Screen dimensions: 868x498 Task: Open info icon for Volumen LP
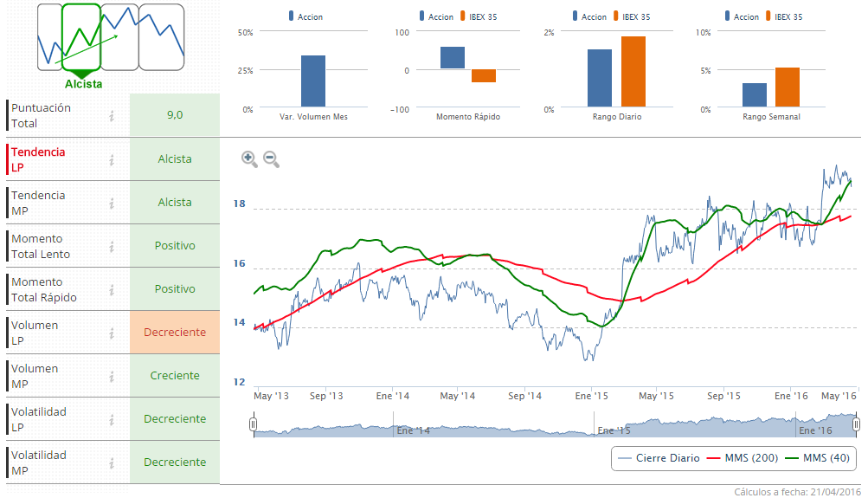[x=112, y=333]
